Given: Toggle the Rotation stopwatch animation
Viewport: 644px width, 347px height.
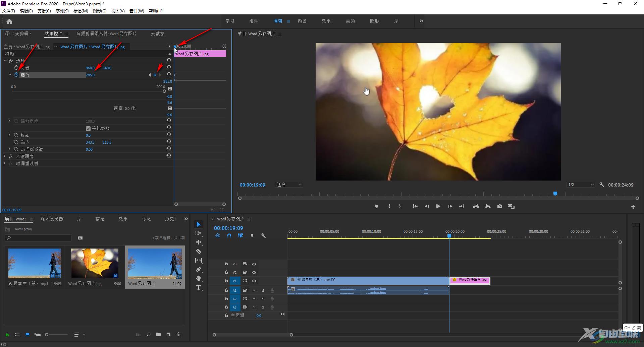Looking at the screenshot, I should (16, 135).
